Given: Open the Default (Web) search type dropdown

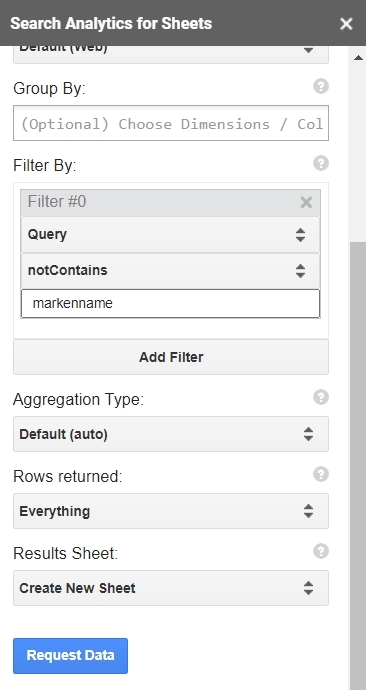Looking at the screenshot, I should [171, 54].
